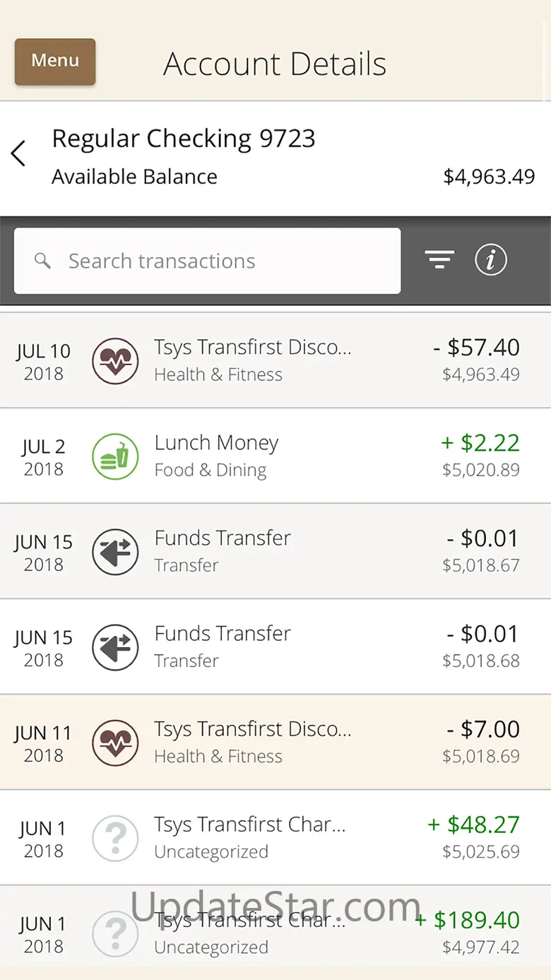This screenshot has height=980, width=551.
Task: Open the Tsys Transfirst -$57.40 transaction
Action: 275,360
